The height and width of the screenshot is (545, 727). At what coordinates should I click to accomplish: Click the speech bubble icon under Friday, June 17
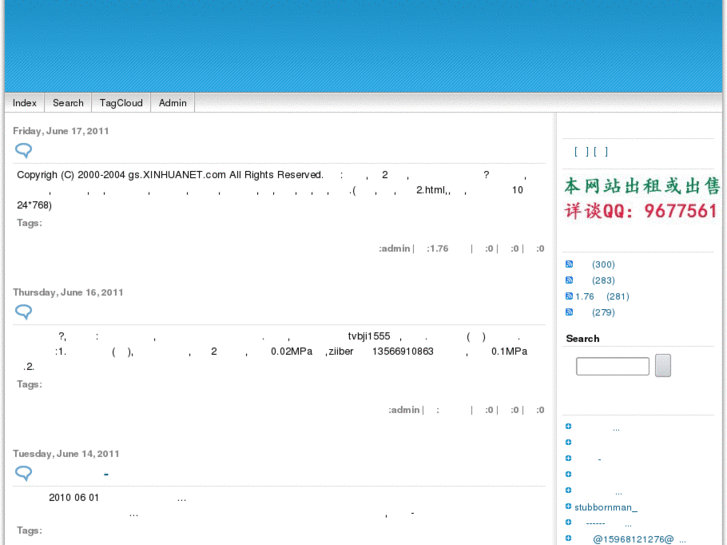point(24,150)
